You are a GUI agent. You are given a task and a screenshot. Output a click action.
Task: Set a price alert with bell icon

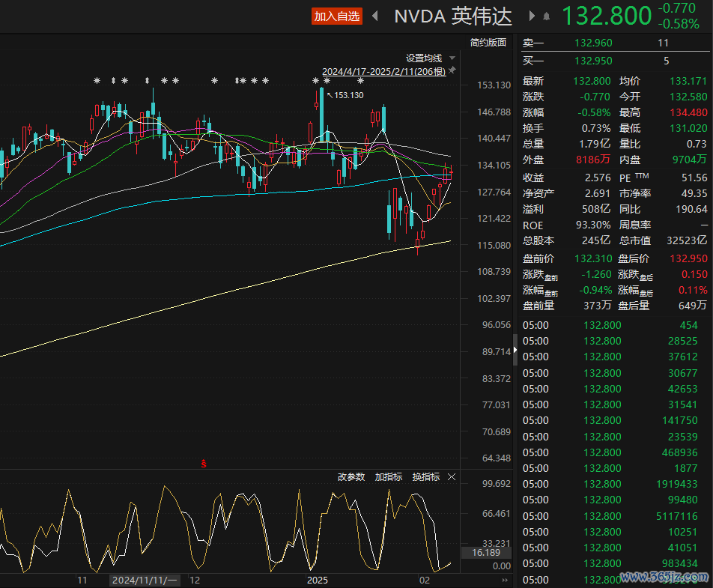click(547, 16)
